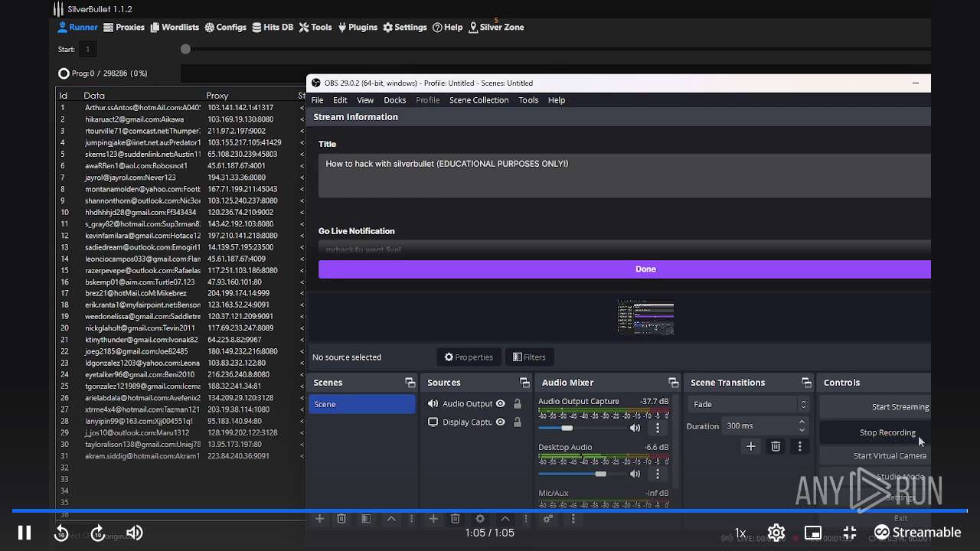Open SilverBullet Help tab
Image resolution: width=980 pixels, height=551 pixels.
[x=447, y=27]
